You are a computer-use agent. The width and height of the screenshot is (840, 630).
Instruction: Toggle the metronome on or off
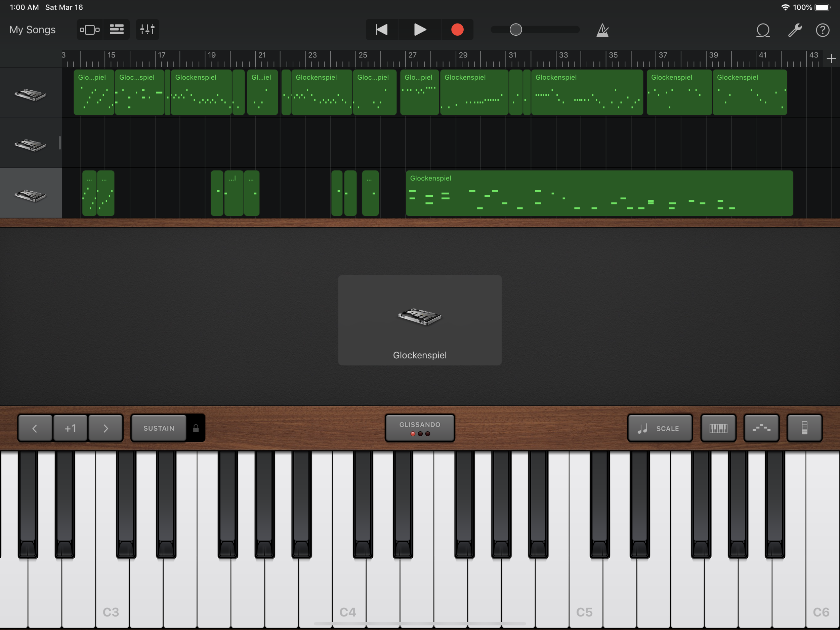602,30
